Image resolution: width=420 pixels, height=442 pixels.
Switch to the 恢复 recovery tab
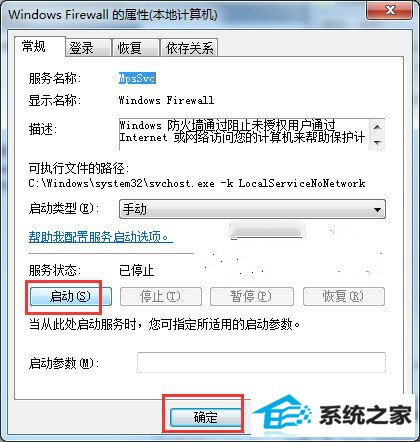coord(136,48)
